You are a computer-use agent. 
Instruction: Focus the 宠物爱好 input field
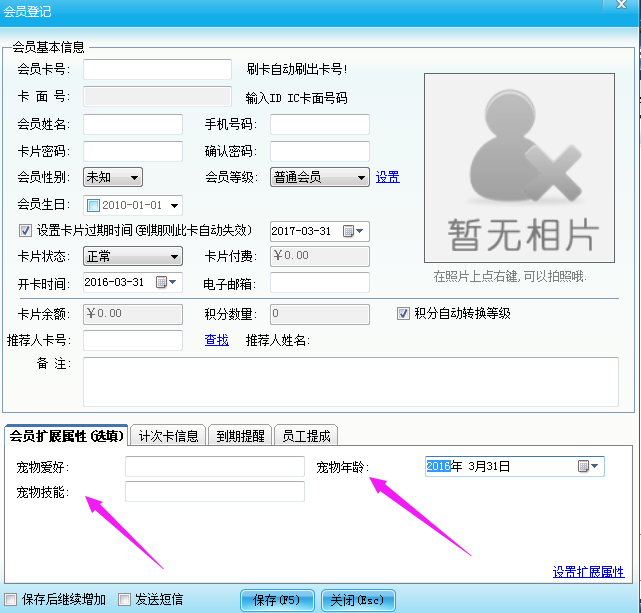click(x=215, y=466)
